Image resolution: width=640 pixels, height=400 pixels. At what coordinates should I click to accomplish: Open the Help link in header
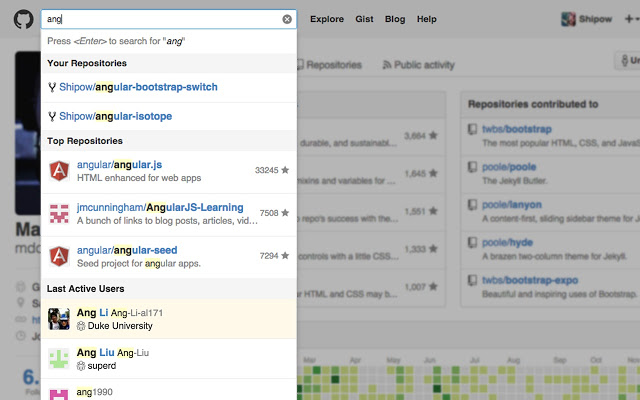[427, 19]
